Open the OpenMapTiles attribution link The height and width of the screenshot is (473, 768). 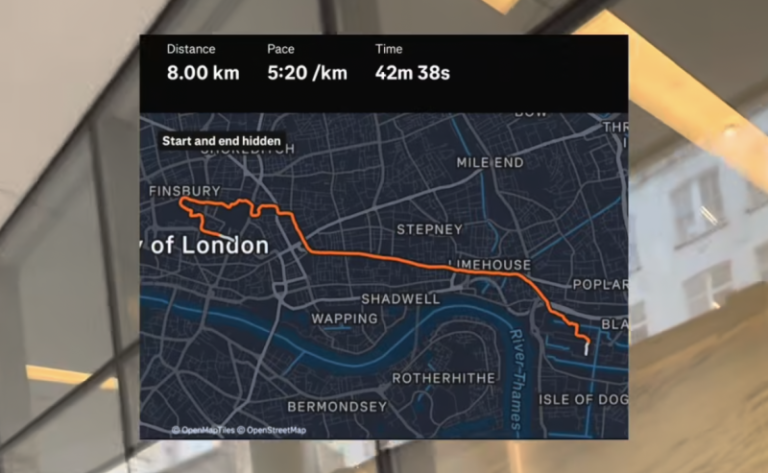[203, 430]
